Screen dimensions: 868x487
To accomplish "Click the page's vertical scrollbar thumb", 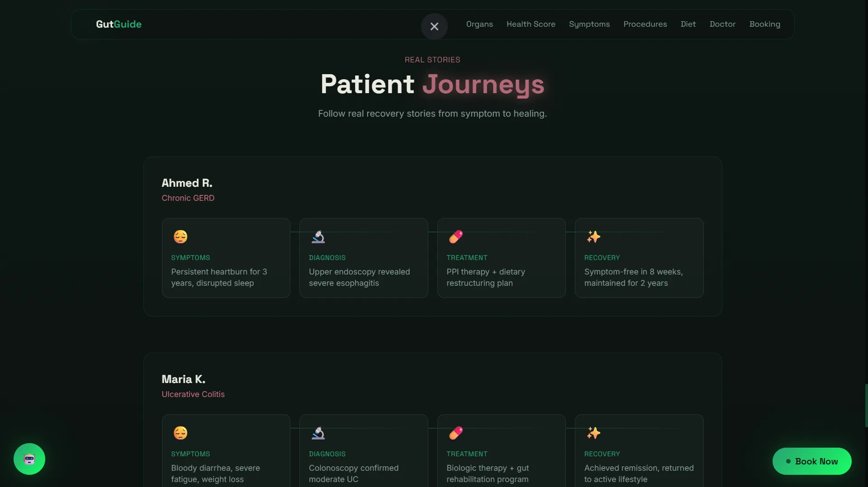I will pyautogui.click(x=866, y=405).
